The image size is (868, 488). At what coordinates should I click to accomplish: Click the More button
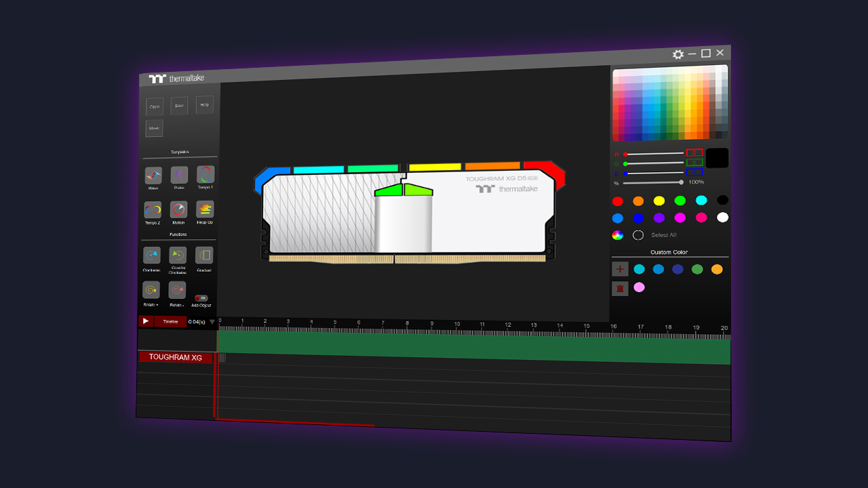(x=155, y=128)
